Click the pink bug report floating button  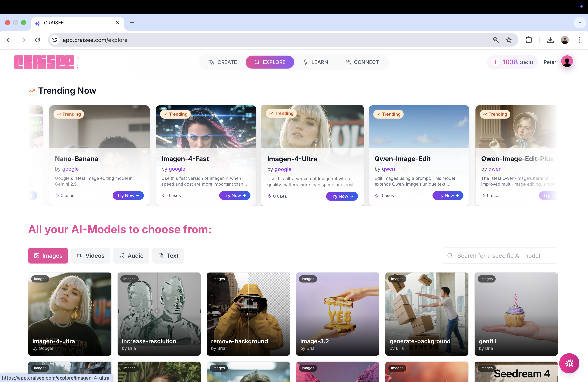pyautogui.click(x=569, y=363)
